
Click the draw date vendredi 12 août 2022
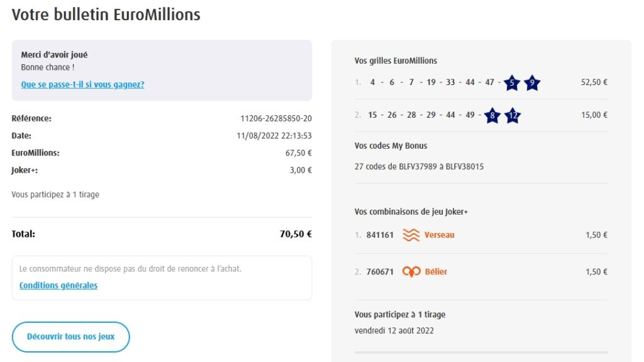tap(394, 330)
